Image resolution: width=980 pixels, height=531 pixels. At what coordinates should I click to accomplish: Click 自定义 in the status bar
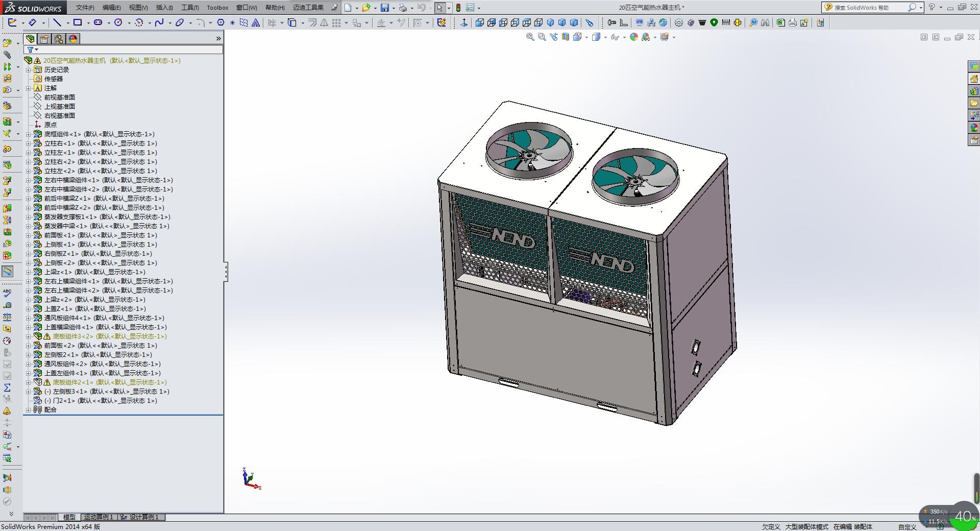point(908,527)
